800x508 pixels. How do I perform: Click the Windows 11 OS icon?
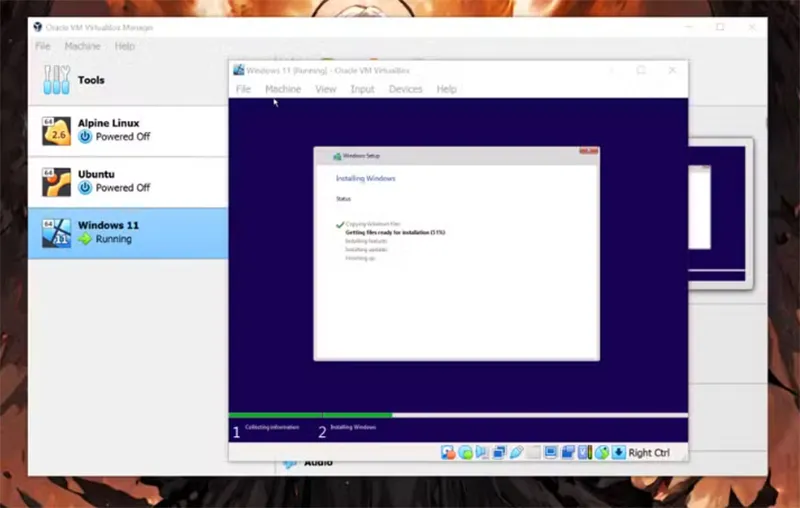click(x=56, y=233)
